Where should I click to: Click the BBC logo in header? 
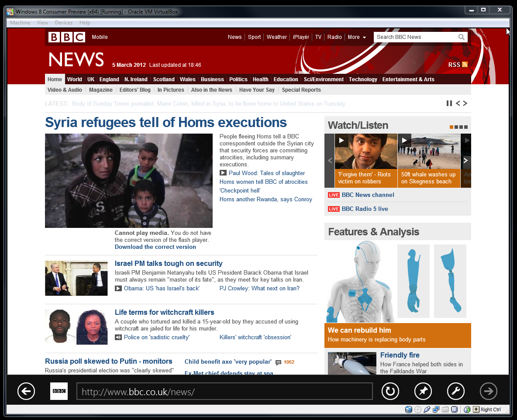click(67, 37)
